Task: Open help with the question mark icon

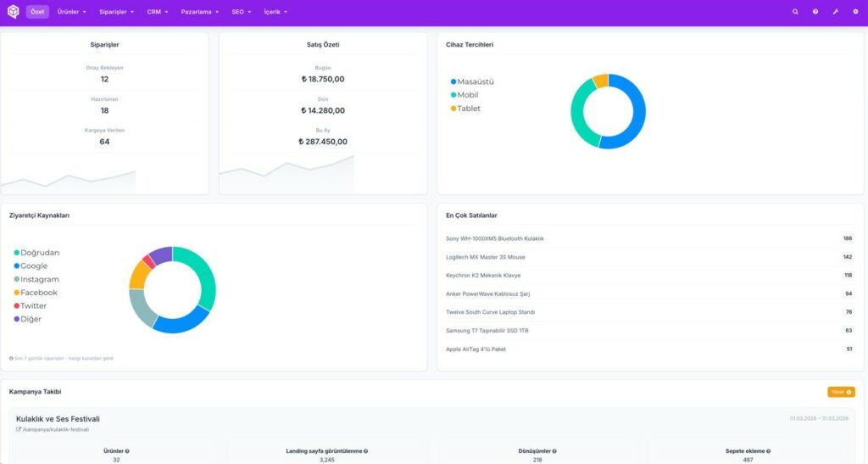Action: point(815,12)
